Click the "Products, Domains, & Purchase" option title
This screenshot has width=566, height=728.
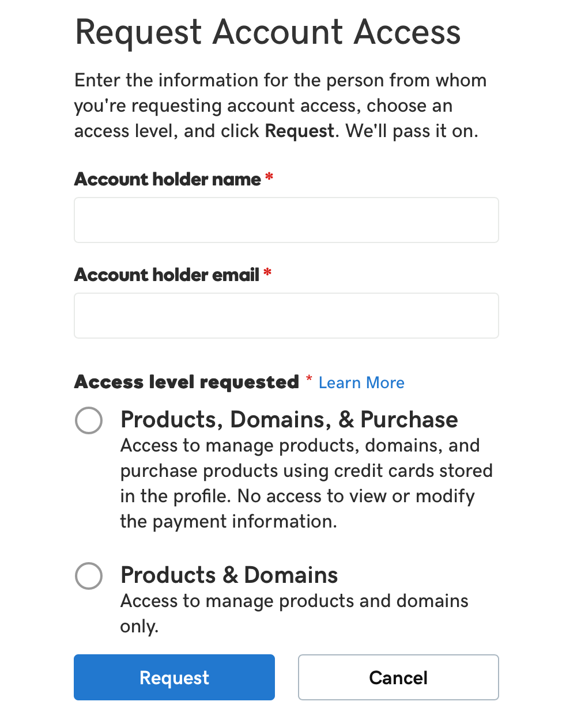[289, 419]
